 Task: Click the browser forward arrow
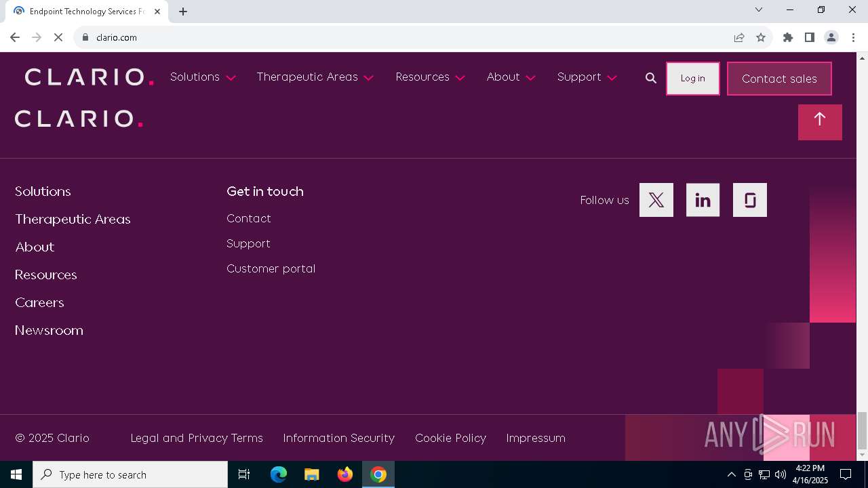coord(37,37)
